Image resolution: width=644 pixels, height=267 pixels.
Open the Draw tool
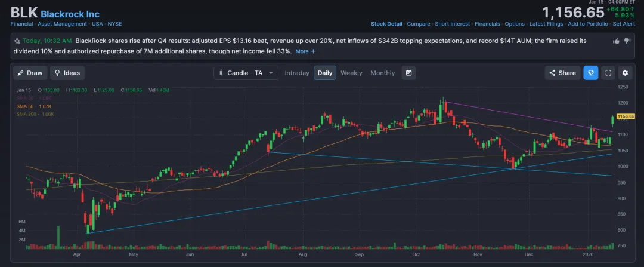tap(30, 73)
